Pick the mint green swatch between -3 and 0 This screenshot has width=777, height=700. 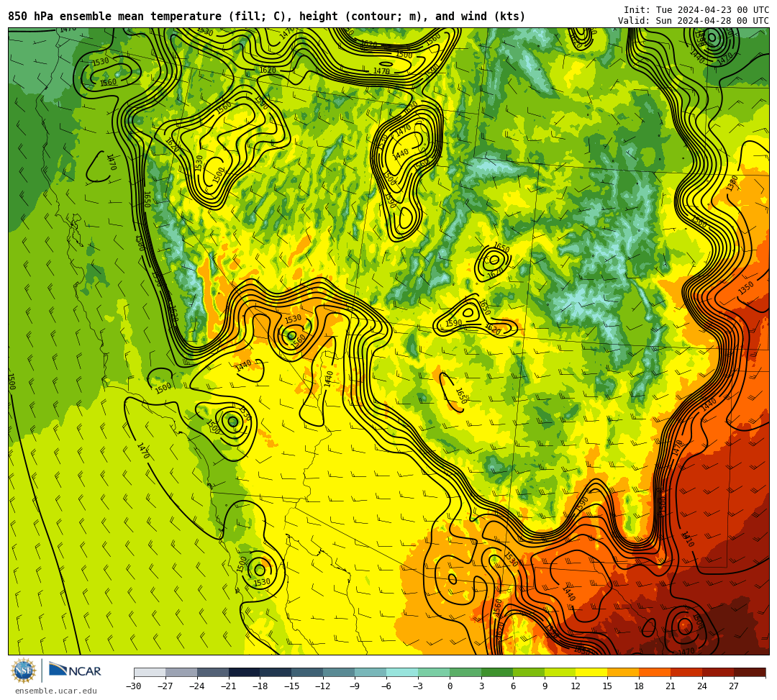coord(434,672)
